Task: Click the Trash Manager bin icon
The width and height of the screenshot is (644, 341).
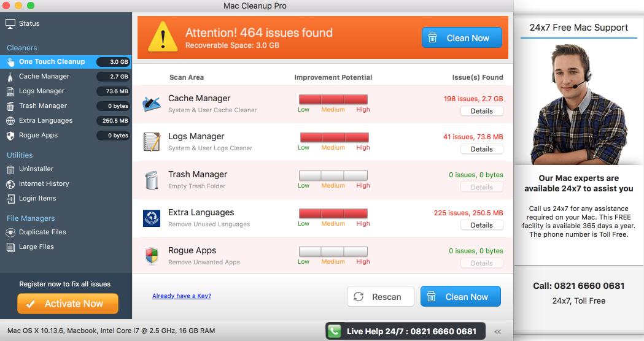Action: 152,180
